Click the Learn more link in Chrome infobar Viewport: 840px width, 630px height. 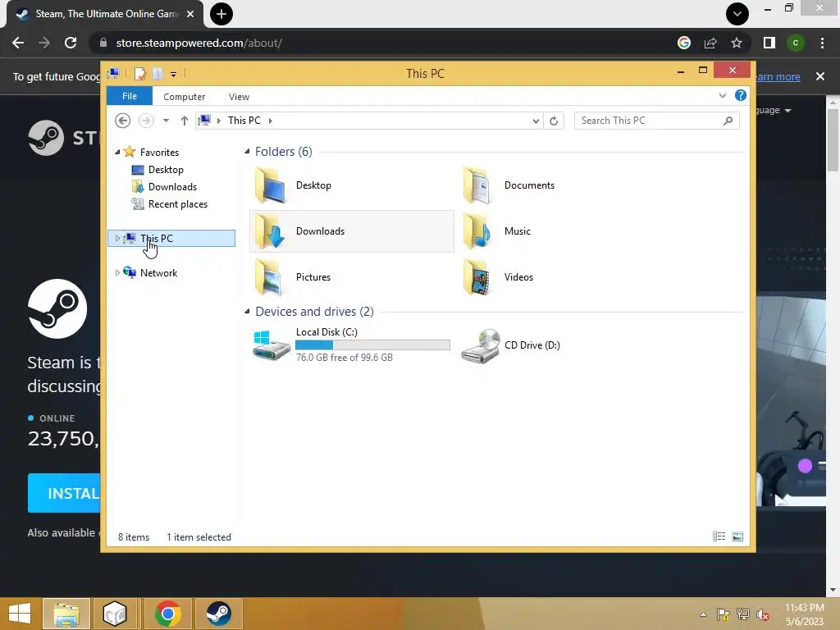778,76
